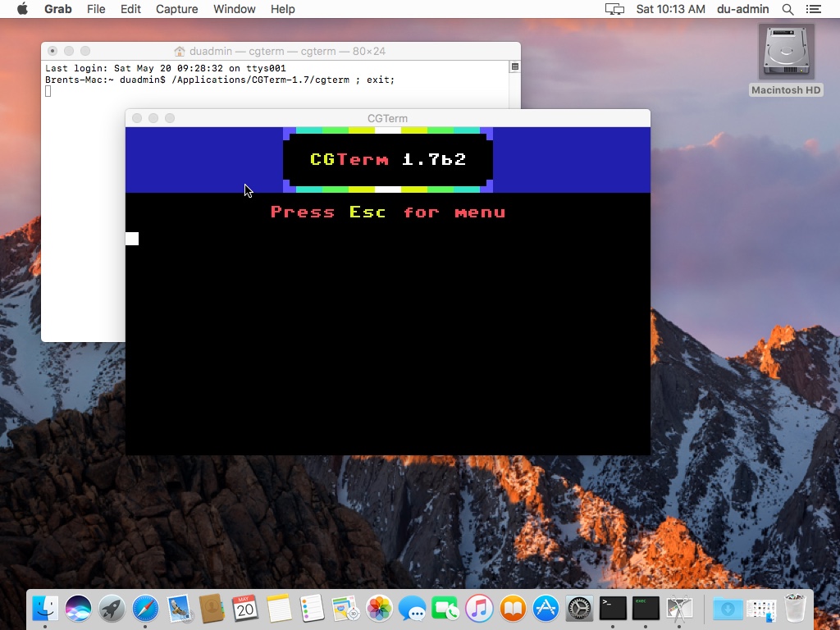Open Maps icon in the Dock
Viewport: 840px width, 630px height.
click(345, 609)
